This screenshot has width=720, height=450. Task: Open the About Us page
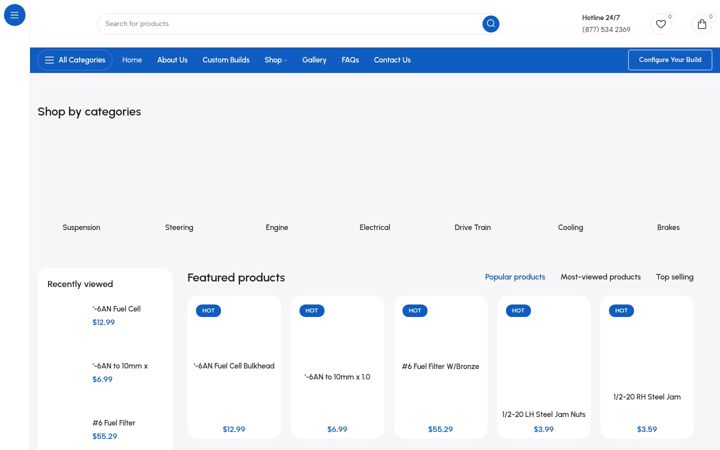172,60
